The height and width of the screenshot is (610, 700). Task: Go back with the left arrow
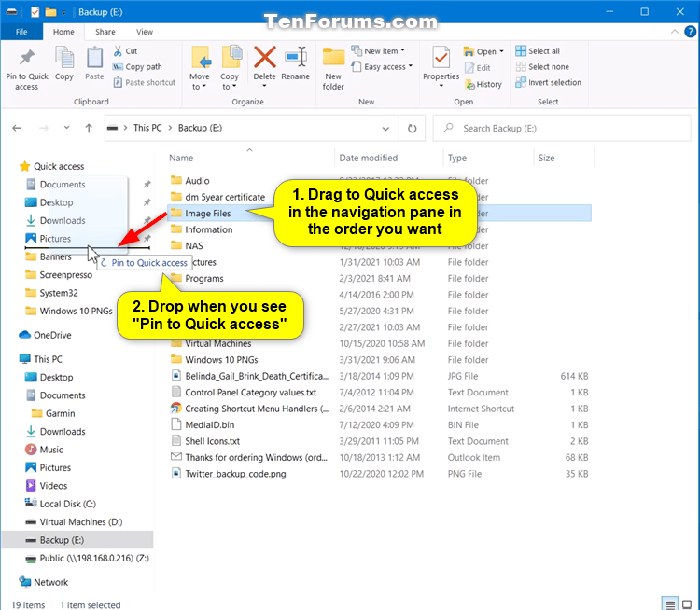(17, 128)
